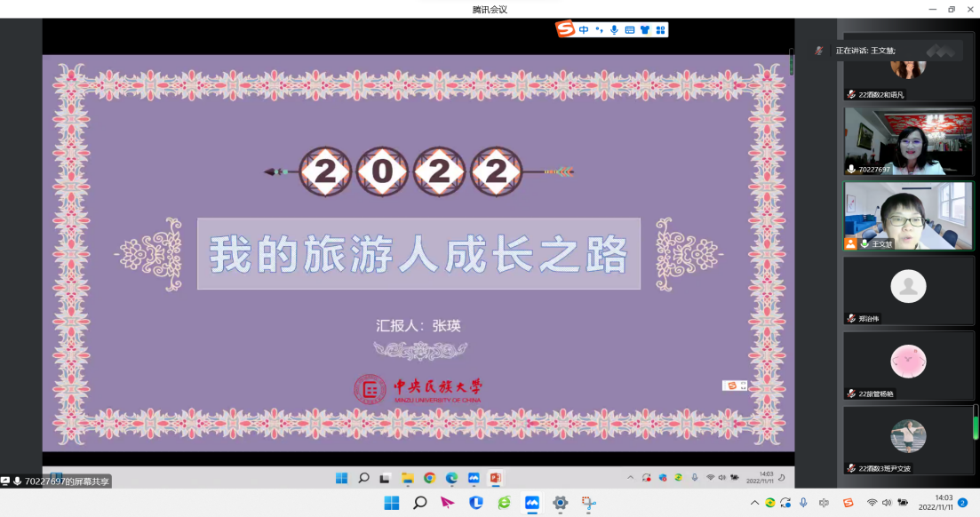The height and width of the screenshot is (517, 980).
Task: Open Settings gear on the taskbar
Action: [x=560, y=503]
